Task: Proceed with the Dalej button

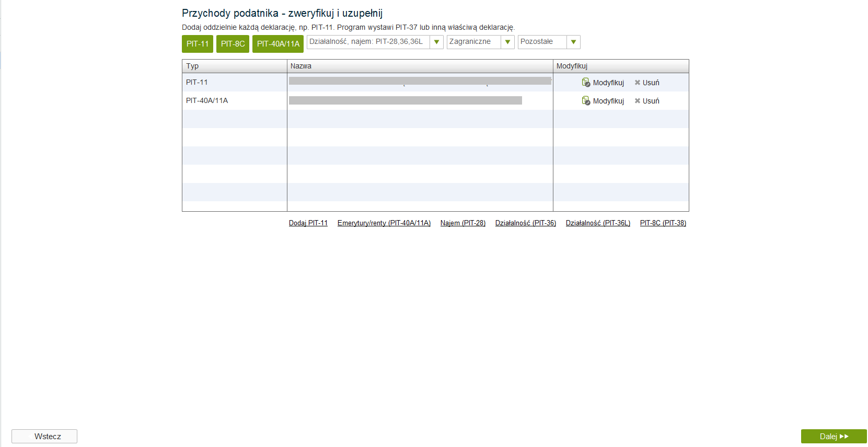Action: [834, 437]
